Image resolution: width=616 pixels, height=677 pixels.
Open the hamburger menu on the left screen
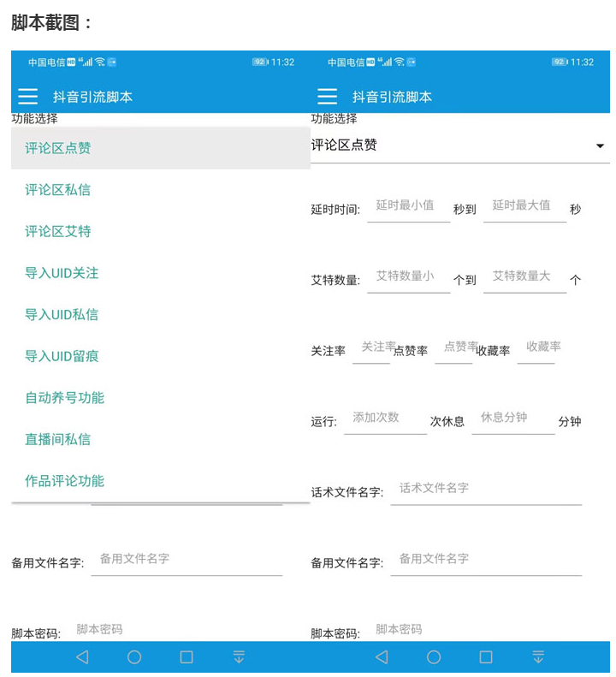tap(28, 97)
